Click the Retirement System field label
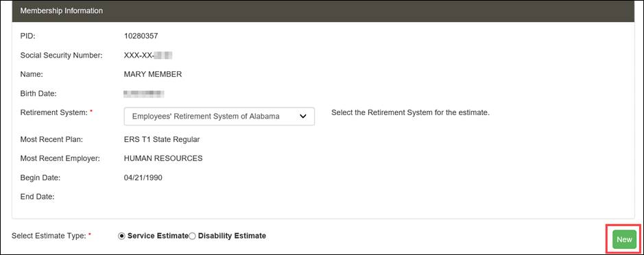This screenshot has width=644, height=255. pos(53,112)
